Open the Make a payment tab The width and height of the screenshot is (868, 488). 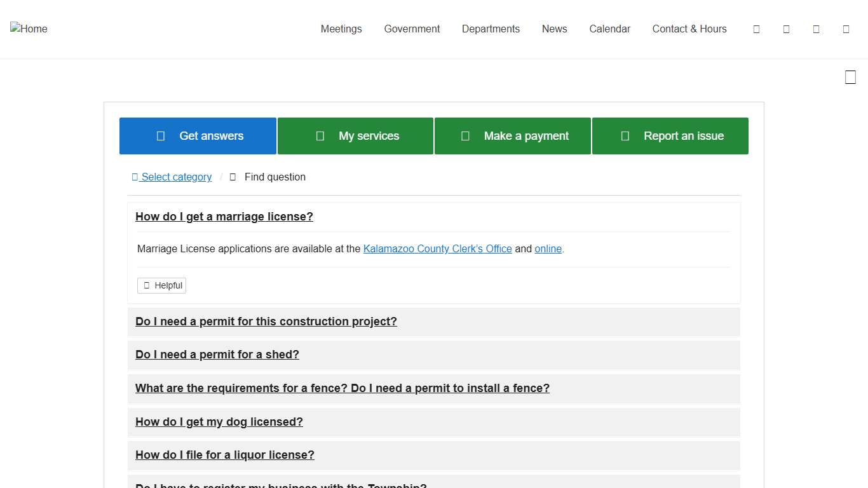pyautogui.click(x=513, y=136)
